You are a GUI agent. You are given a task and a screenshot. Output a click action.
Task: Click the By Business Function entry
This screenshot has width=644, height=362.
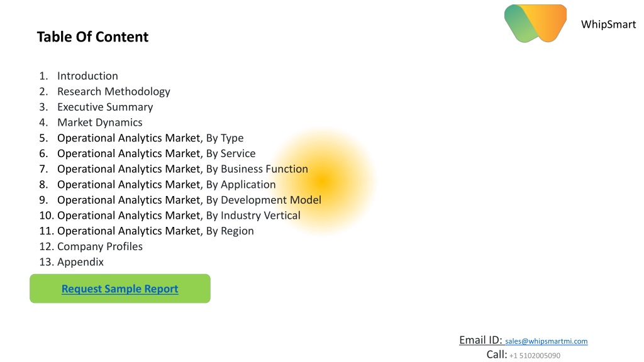(182, 169)
